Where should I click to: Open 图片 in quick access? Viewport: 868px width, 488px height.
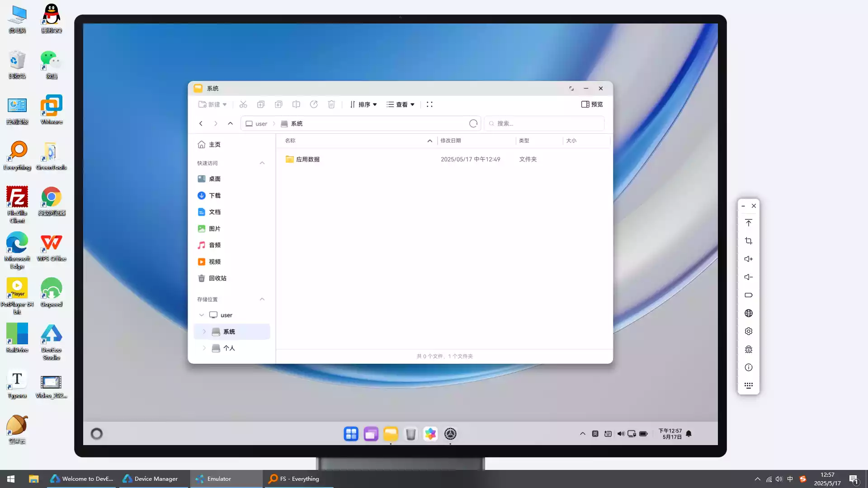pos(231,229)
